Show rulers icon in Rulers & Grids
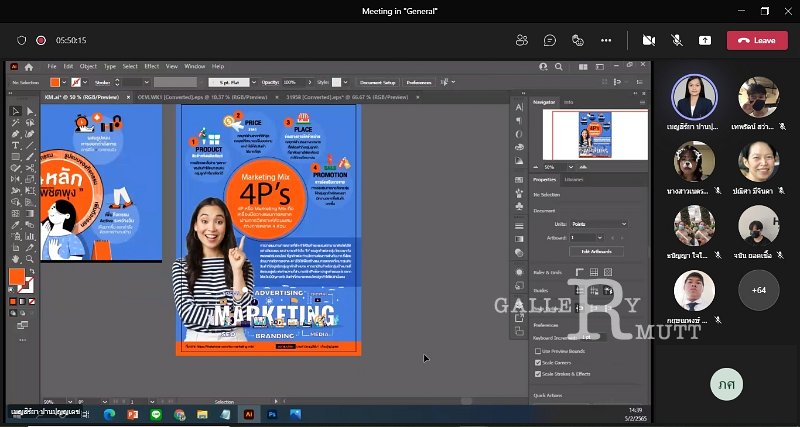 pyautogui.click(x=580, y=272)
